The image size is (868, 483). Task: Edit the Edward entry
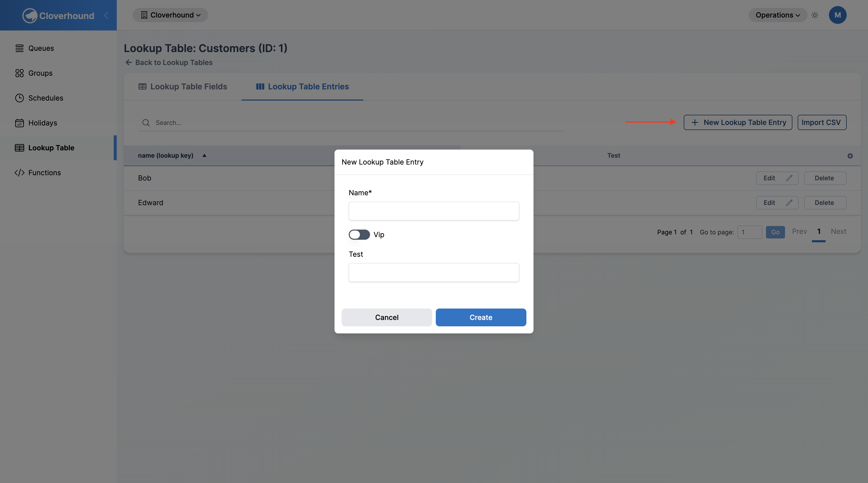tap(777, 203)
